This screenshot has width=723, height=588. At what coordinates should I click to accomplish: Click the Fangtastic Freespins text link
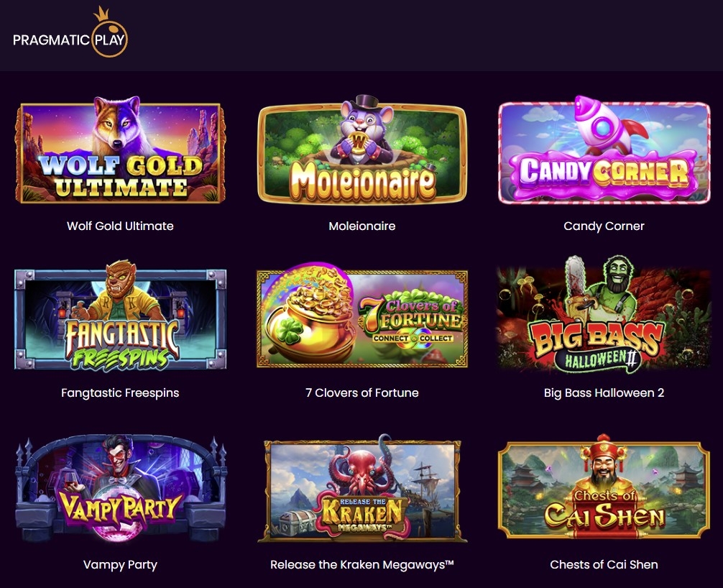click(120, 393)
